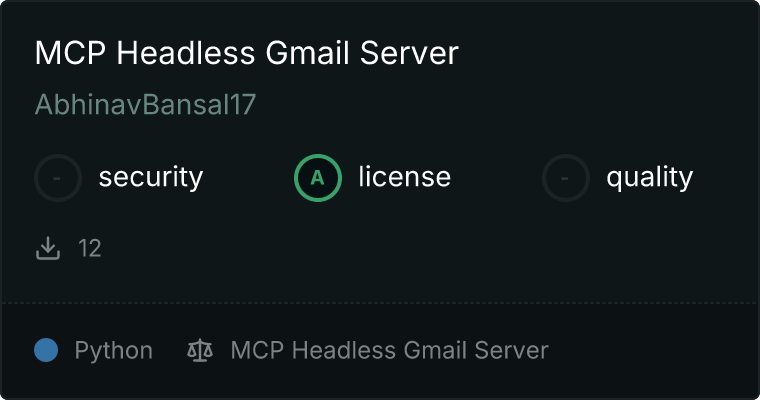The height and width of the screenshot is (400, 760).
Task: Click the blue Python language dot
Action: point(46,350)
